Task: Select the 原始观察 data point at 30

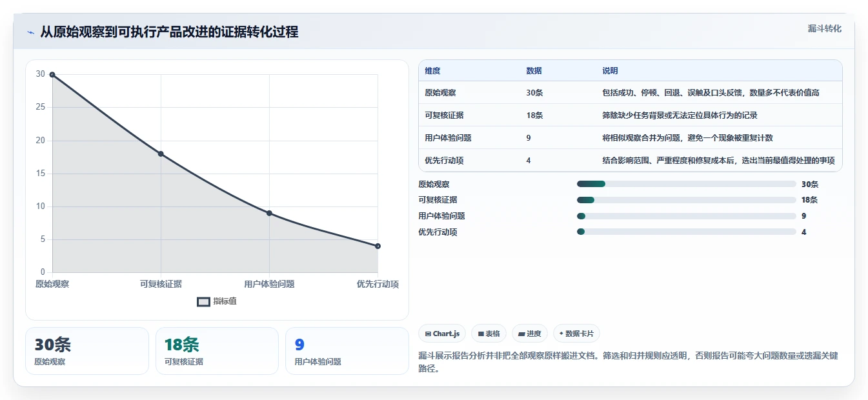Action: [x=52, y=75]
